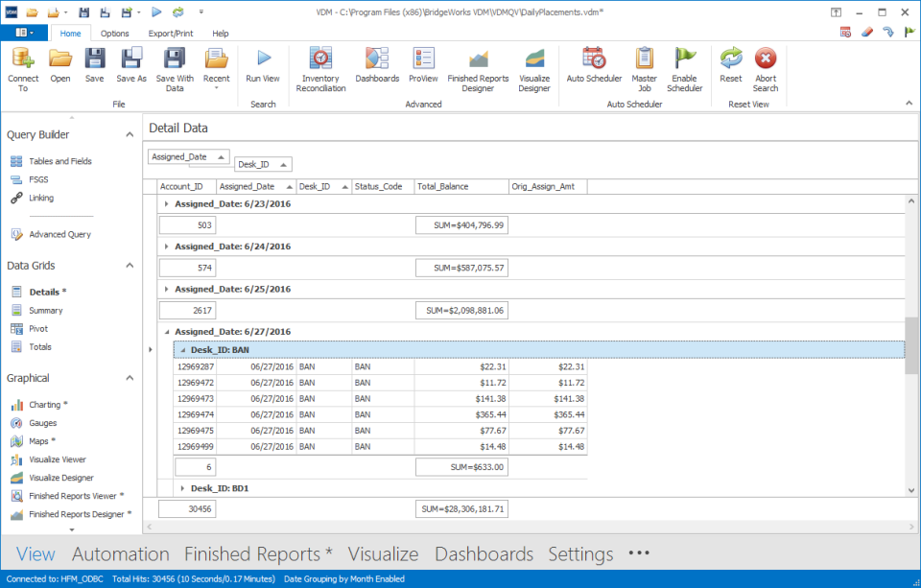Launch the Dashboards feature

point(377,67)
